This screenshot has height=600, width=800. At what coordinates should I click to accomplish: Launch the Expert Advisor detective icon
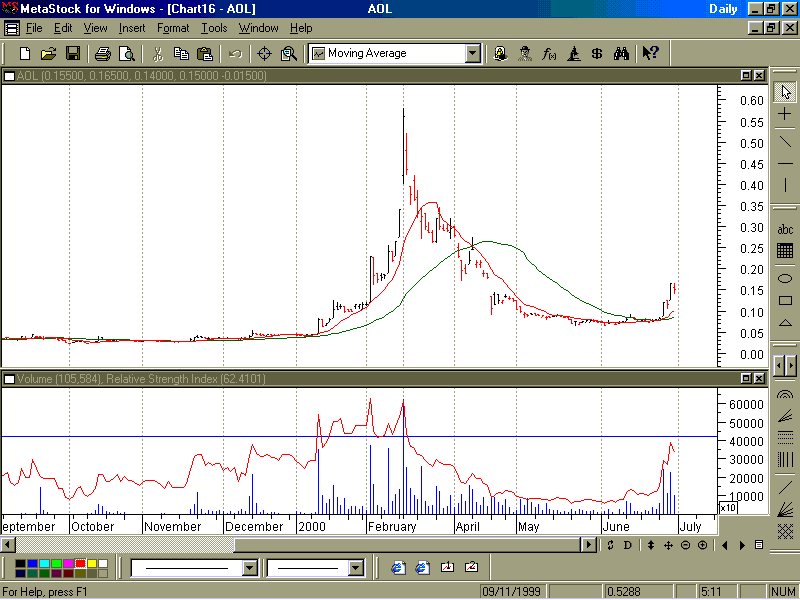click(x=524, y=54)
